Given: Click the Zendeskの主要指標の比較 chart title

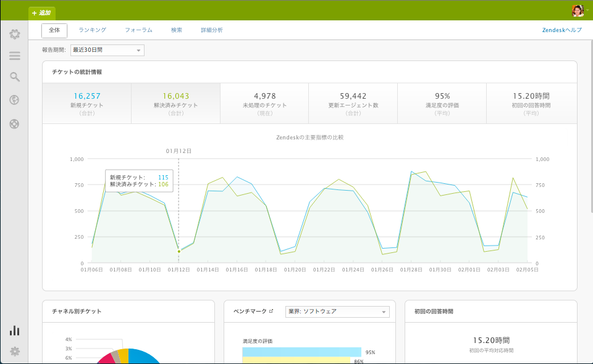Looking at the screenshot, I should pos(309,138).
